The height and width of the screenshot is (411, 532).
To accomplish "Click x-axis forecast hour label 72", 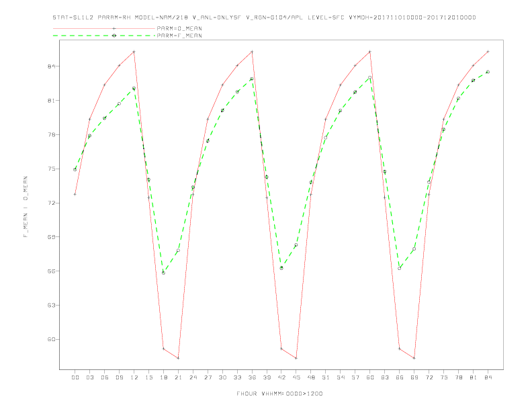I will pyautogui.click(x=429, y=377).
